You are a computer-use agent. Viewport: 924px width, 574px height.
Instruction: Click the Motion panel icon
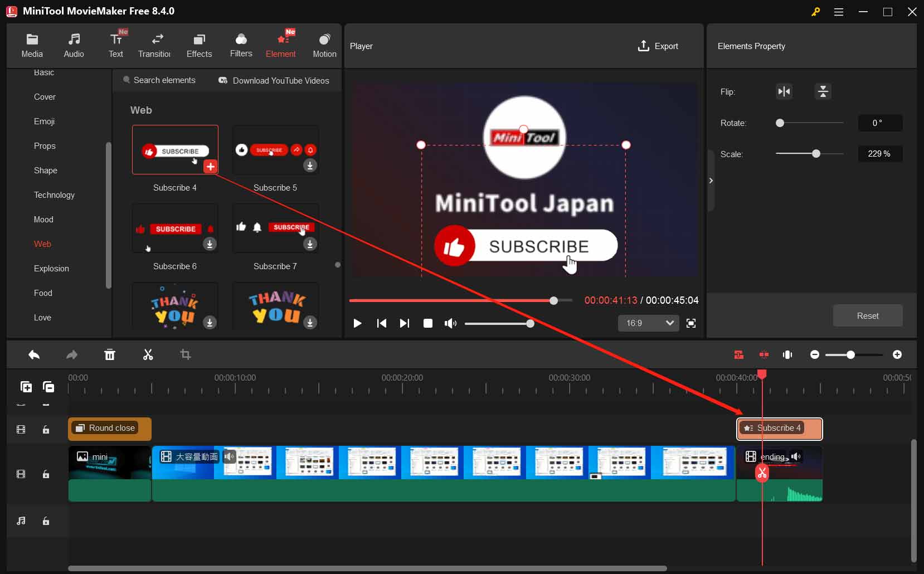[x=325, y=45]
